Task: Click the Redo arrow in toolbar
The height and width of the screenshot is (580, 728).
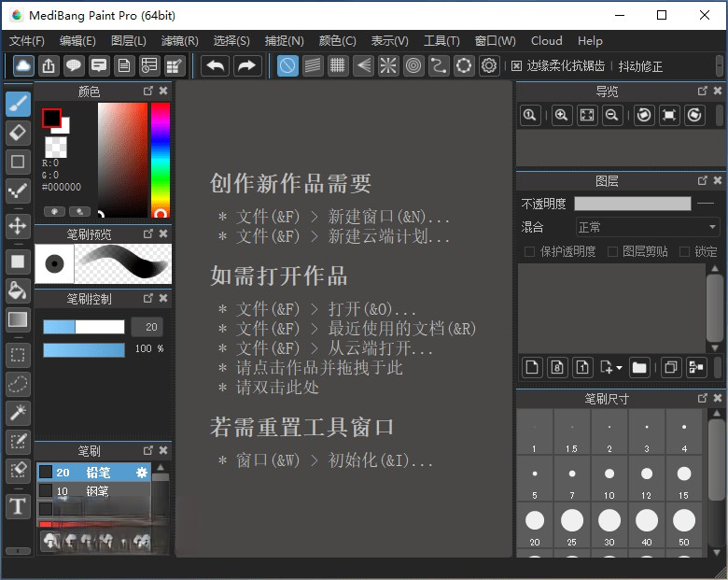Action: tap(246, 65)
